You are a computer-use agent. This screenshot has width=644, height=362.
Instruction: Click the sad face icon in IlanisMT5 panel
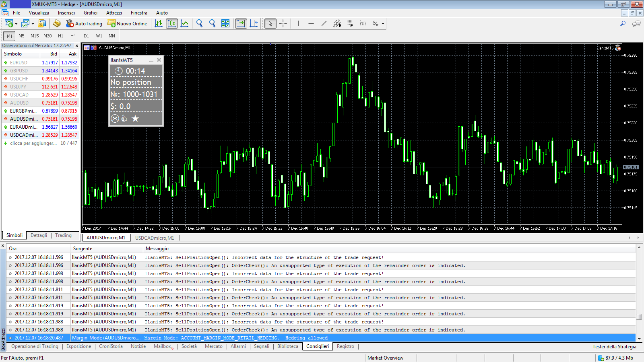coord(115,118)
